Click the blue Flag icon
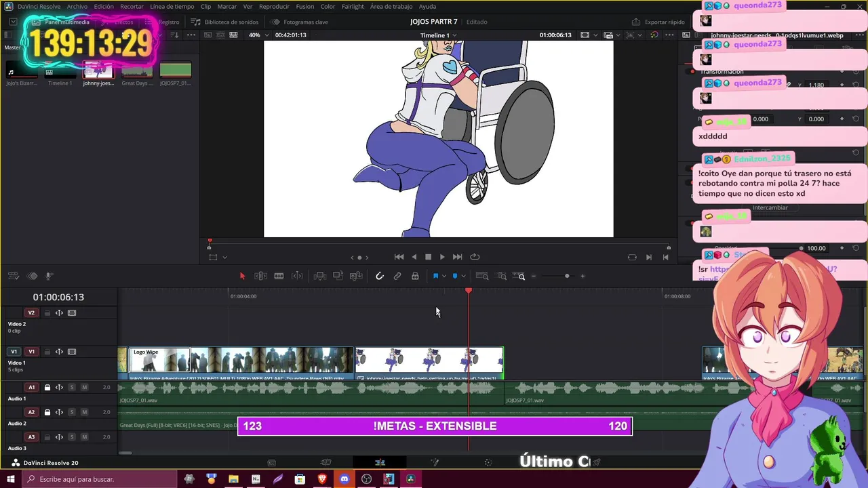Screen dimensions: 868x488 pos(435,276)
